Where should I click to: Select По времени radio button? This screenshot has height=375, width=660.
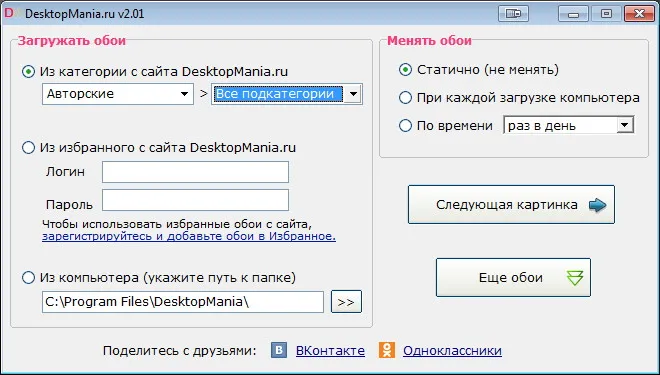pos(405,125)
